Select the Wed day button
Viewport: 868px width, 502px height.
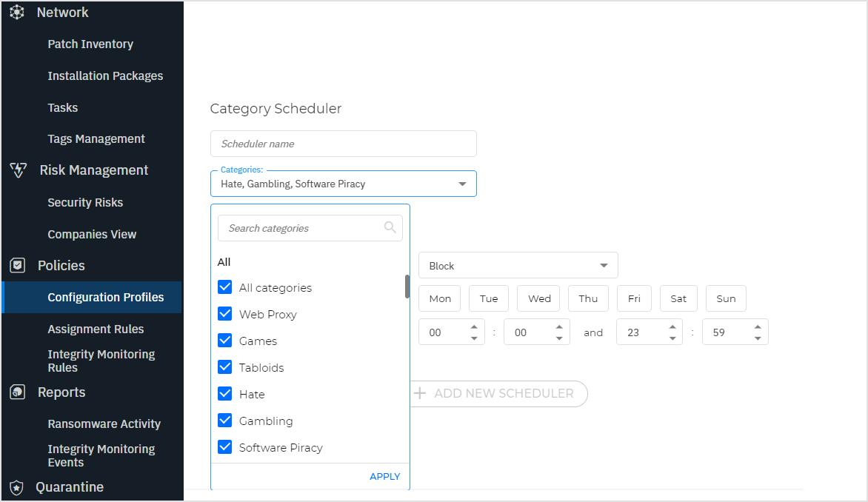(539, 298)
